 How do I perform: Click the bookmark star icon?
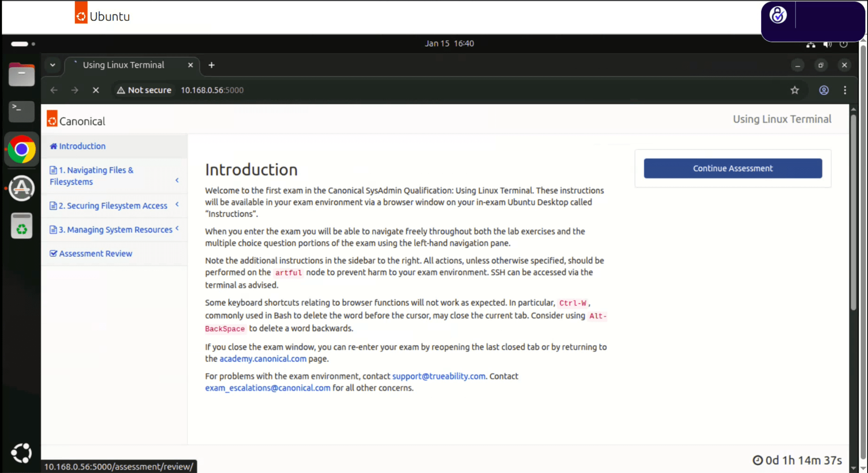pyautogui.click(x=795, y=90)
